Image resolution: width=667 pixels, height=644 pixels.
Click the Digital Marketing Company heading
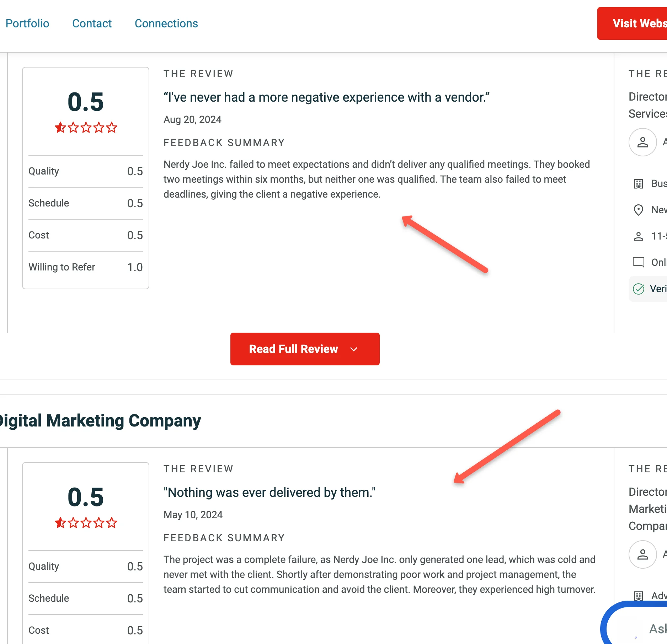tap(100, 421)
